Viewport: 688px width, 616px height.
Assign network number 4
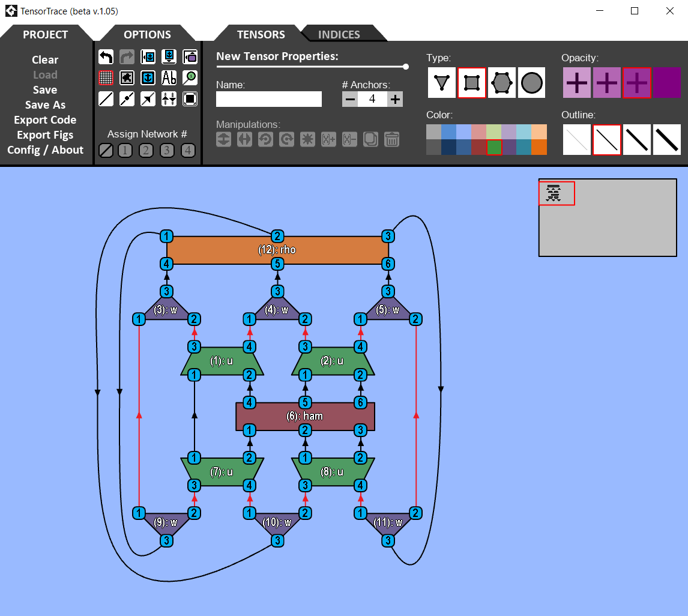coord(188,151)
